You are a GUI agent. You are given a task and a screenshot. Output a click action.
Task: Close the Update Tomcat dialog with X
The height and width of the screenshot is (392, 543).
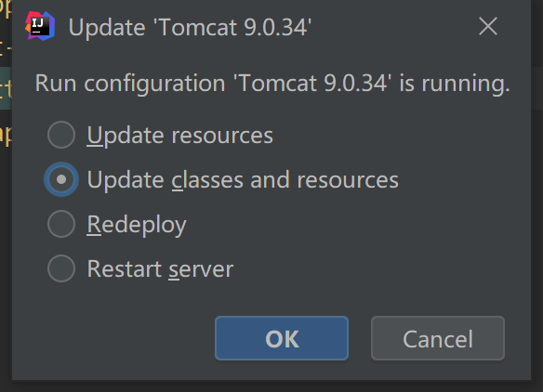coord(488,26)
